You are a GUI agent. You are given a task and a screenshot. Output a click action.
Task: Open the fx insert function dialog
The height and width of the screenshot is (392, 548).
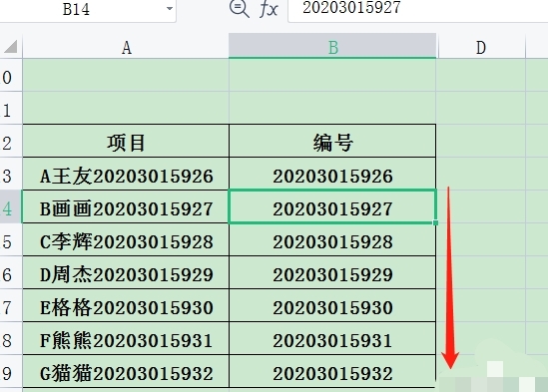(269, 9)
